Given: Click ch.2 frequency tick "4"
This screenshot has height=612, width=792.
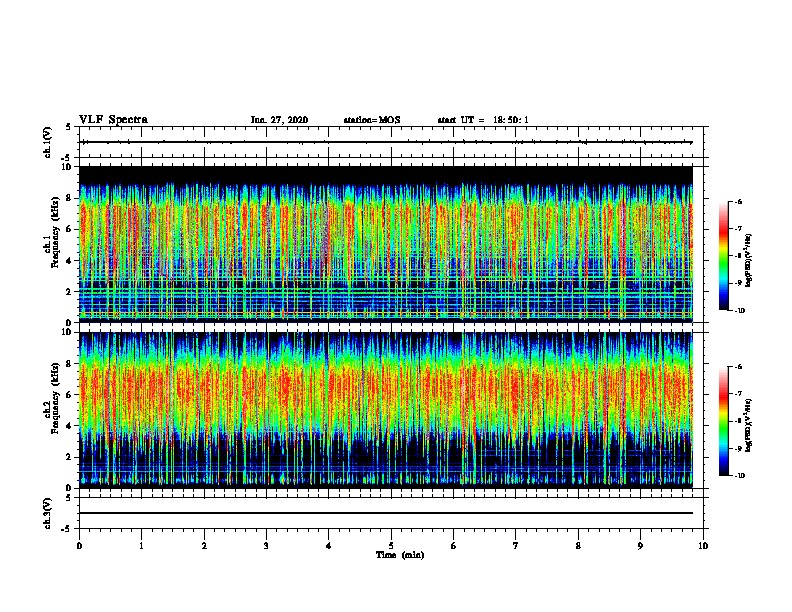Looking at the screenshot, I should (x=69, y=426).
